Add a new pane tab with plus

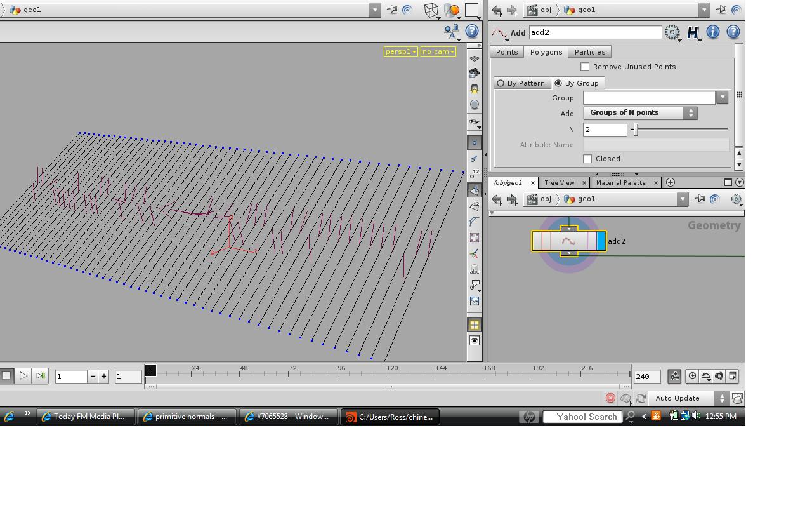670,183
